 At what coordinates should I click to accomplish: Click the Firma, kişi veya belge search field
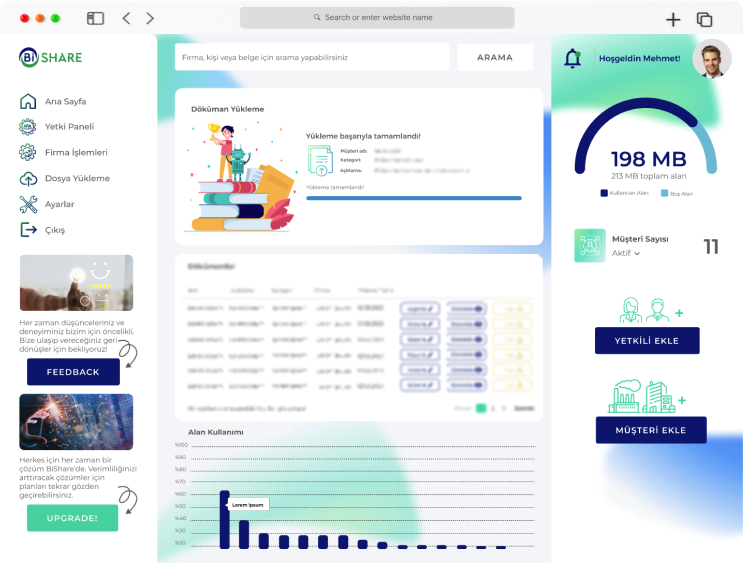point(312,57)
